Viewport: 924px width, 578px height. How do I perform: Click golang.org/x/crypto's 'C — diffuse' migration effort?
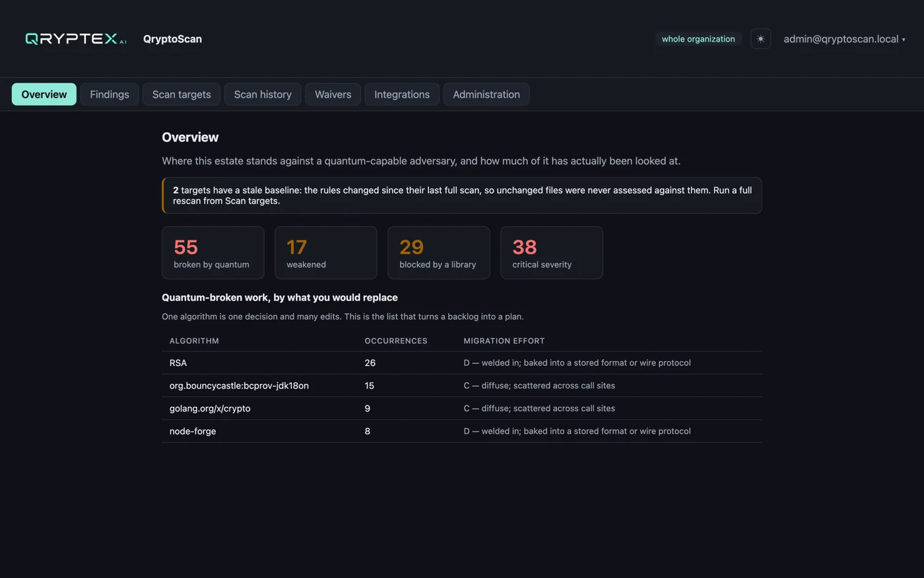[539, 408]
